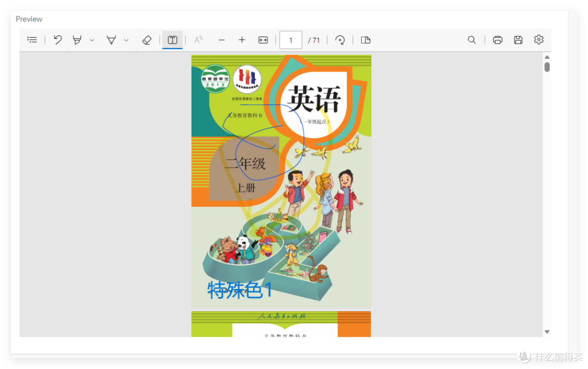Image resolution: width=588 pixels, height=369 pixels.
Task: Toggle the two-page view layout
Action: pyautogui.click(x=366, y=40)
